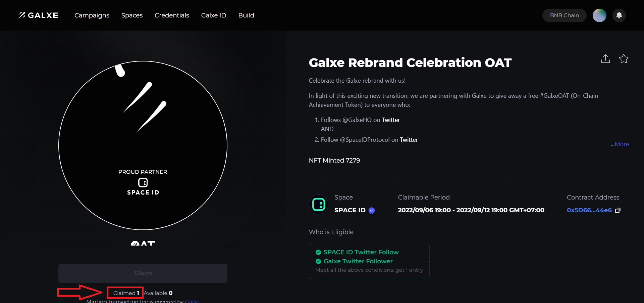Click the claimable period date range
644x303 pixels.
pos(471,210)
